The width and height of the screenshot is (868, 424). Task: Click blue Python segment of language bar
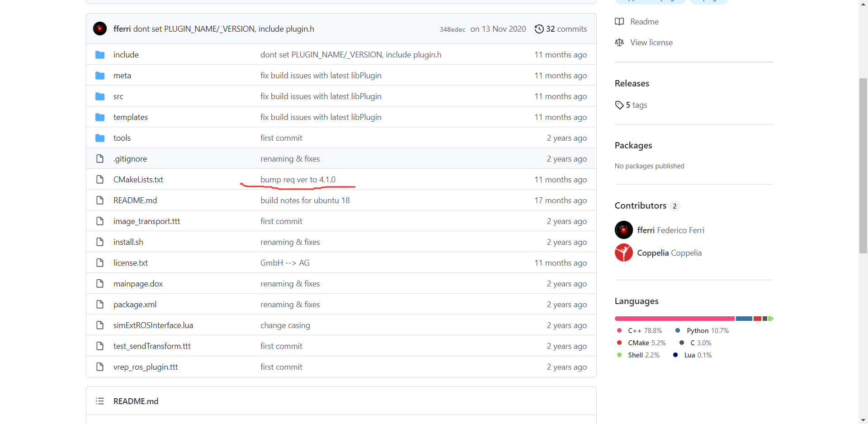click(x=744, y=319)
